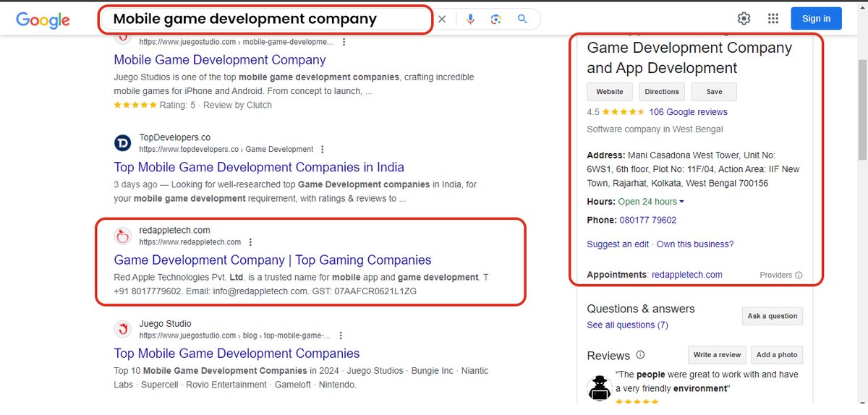Open 'Mobile Game Development Company' result

tap(220, 60)
